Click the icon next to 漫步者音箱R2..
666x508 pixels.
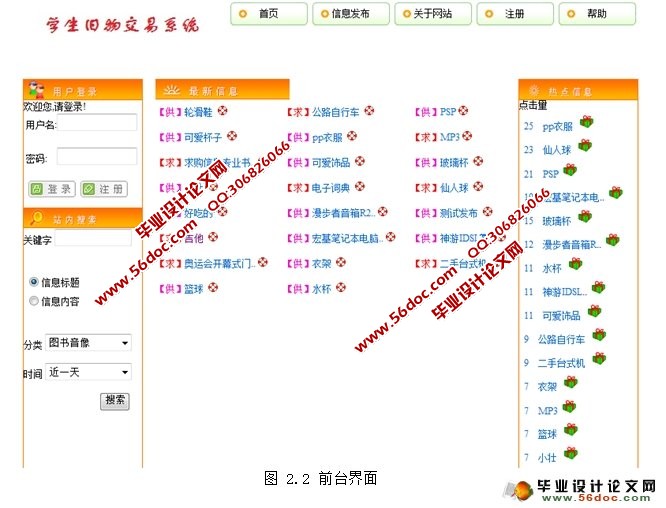[383, 211]
